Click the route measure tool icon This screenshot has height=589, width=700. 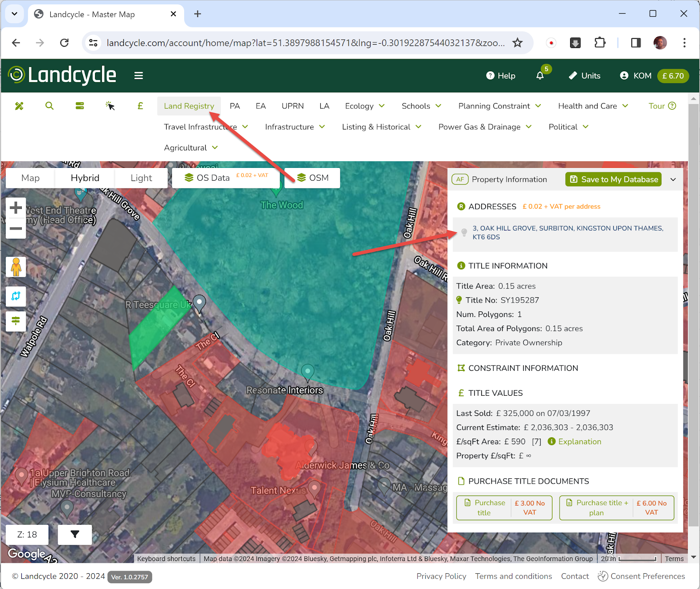(16, 296)
